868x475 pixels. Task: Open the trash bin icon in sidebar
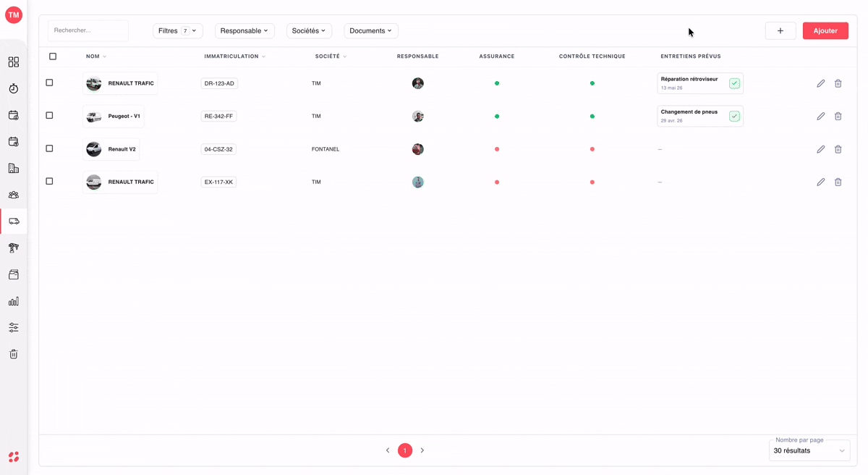(x=13, y=354)
